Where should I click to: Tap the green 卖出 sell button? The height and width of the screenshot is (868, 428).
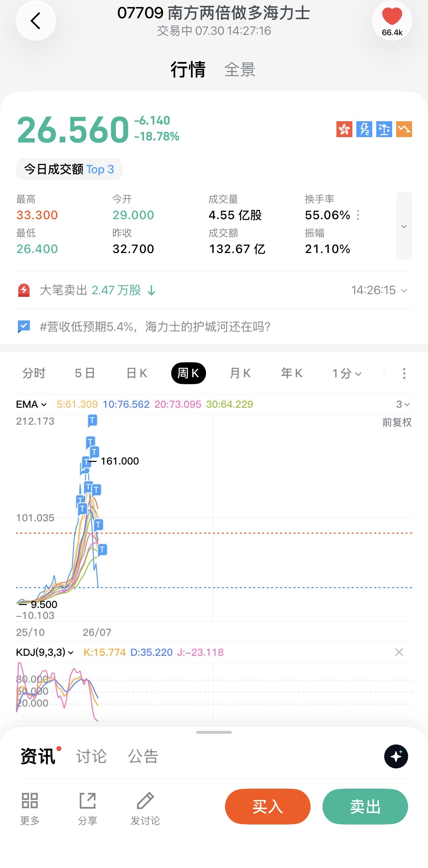(365, 807)
